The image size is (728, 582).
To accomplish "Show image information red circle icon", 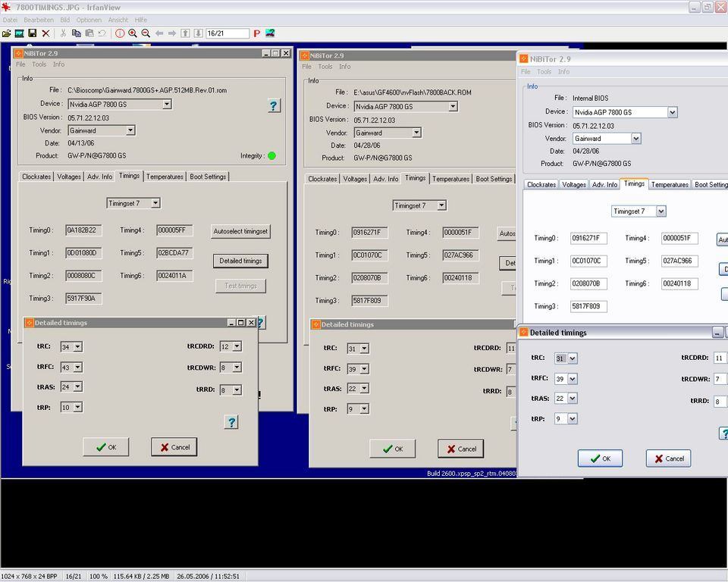I will pos(120,33).
